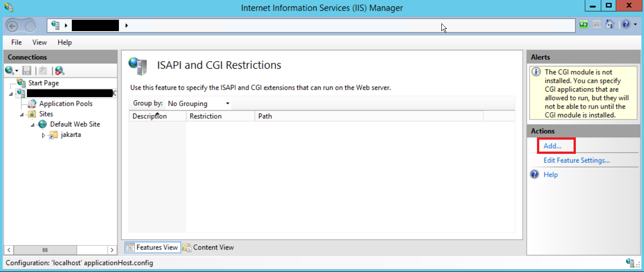
Task: Open the File menu
Action: click(16, 42)
